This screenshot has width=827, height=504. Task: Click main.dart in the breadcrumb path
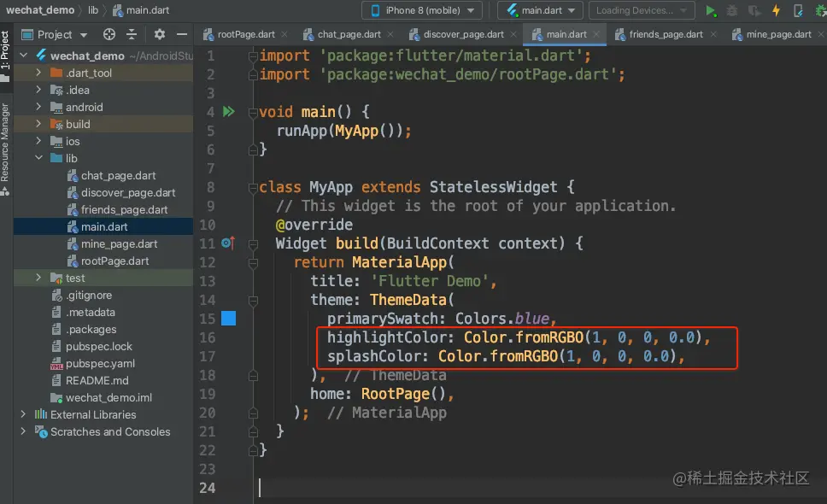pyautogui.click(x=141, y=10)
